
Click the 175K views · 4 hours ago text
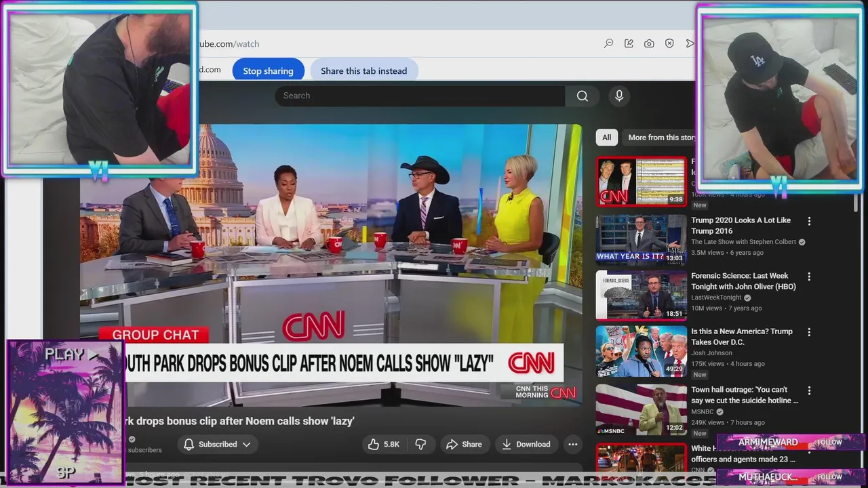point(728,364)
